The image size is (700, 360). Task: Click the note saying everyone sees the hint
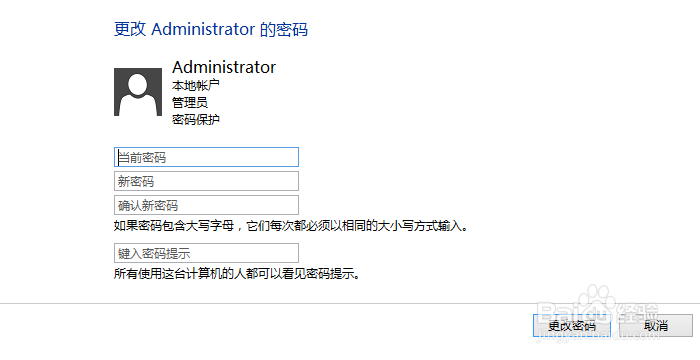[237, 273]
